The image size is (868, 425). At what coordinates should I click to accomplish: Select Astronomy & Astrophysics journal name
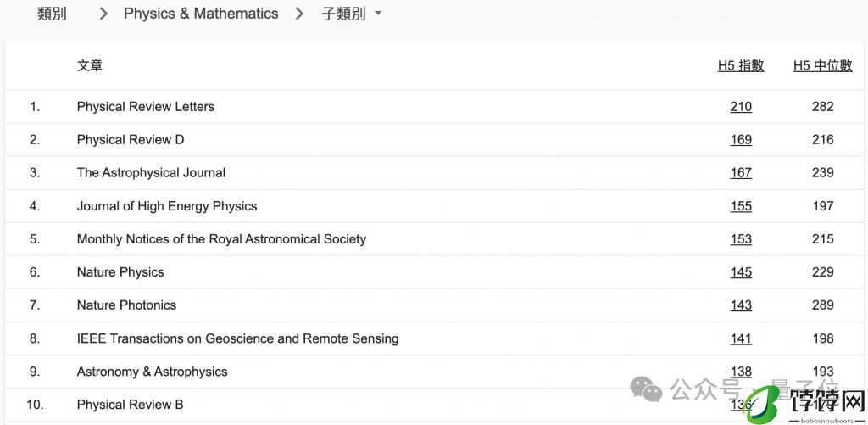153,372
